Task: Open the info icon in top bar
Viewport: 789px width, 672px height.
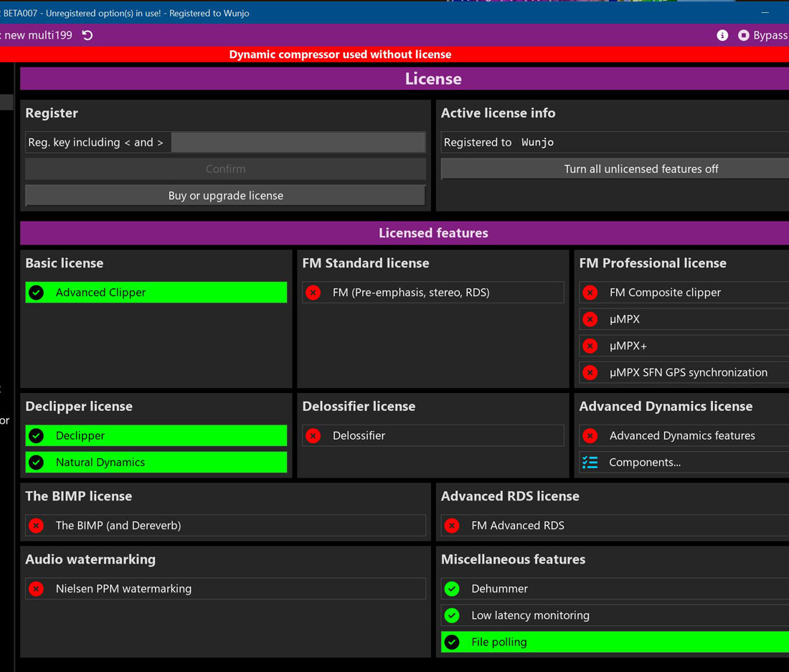Action: point(722,35)
